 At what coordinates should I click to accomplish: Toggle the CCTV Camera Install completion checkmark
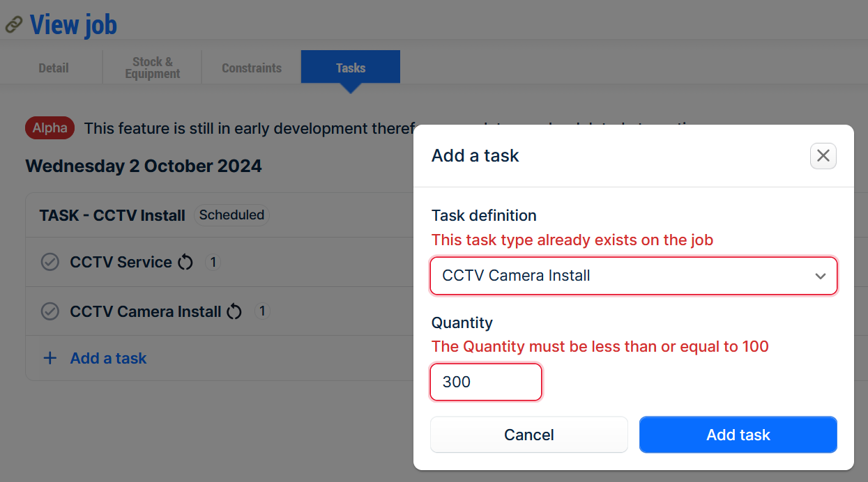(x=50, y=311)
